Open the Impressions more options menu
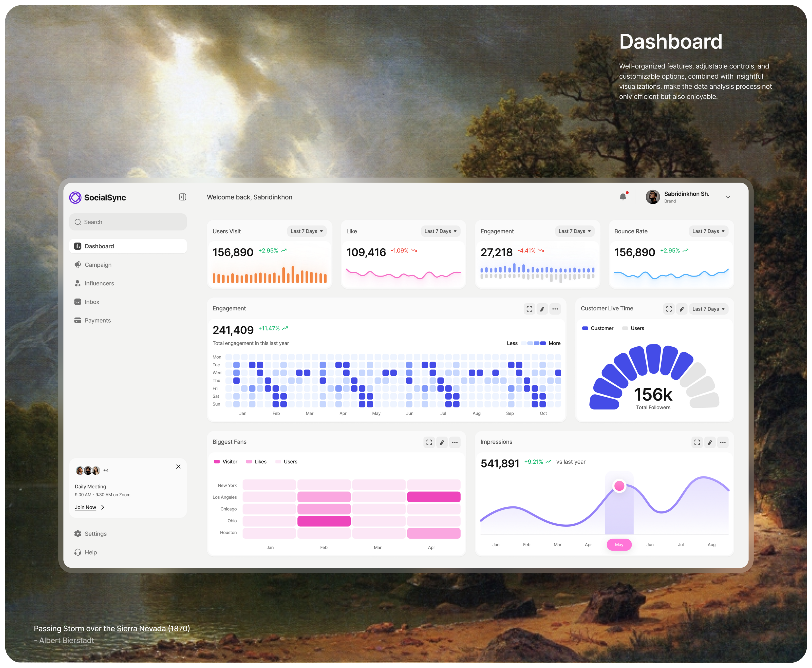 tap(723, 442)
